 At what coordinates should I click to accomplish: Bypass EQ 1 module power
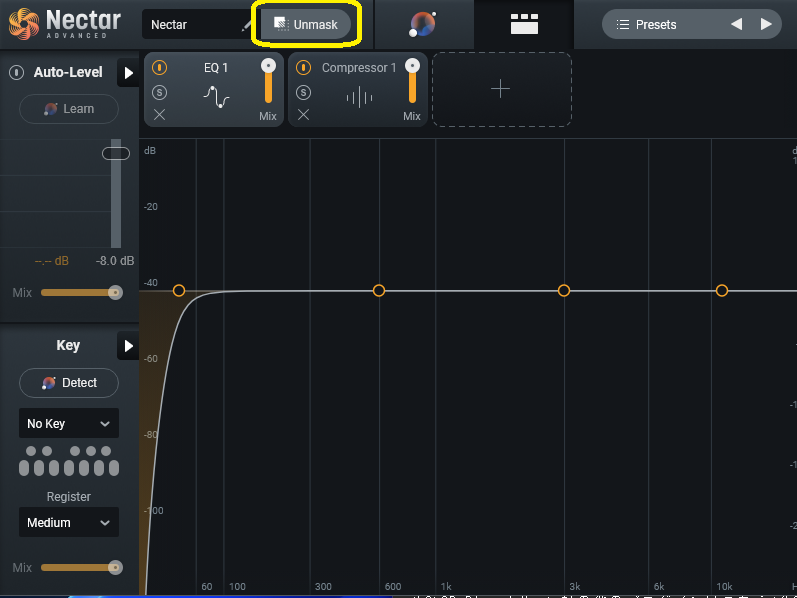tap(160, 67)
